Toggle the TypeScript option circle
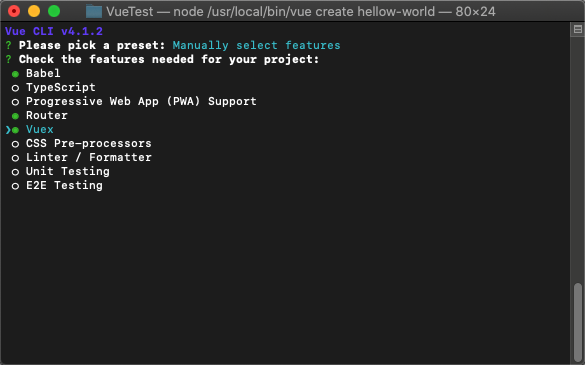Viewport: 585px width, 365px height. (15, 88)
